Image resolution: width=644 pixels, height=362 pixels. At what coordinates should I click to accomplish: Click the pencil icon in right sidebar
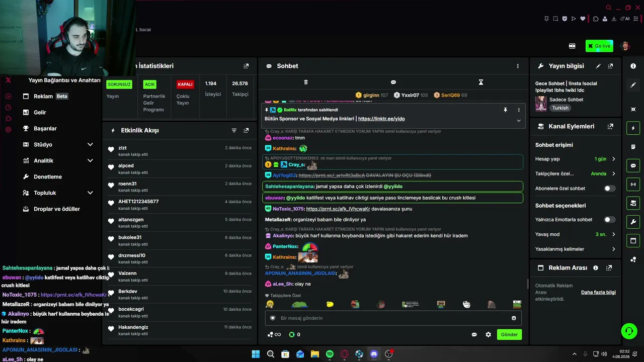coord(633,85)
